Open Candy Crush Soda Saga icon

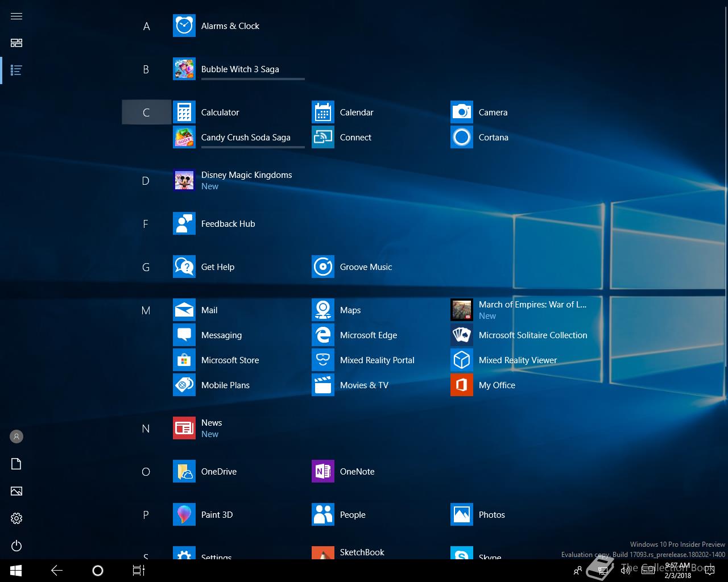pyautogui.click(x=184, y=138)
